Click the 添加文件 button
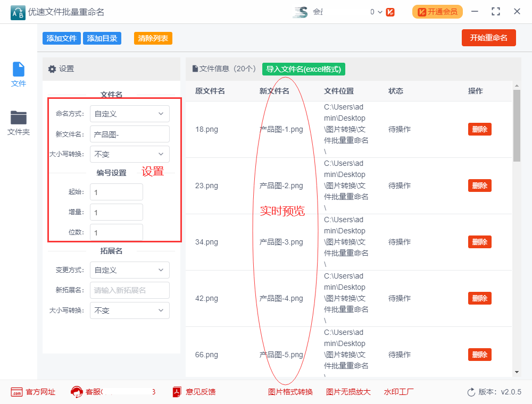532x404 pixels. 62,38
